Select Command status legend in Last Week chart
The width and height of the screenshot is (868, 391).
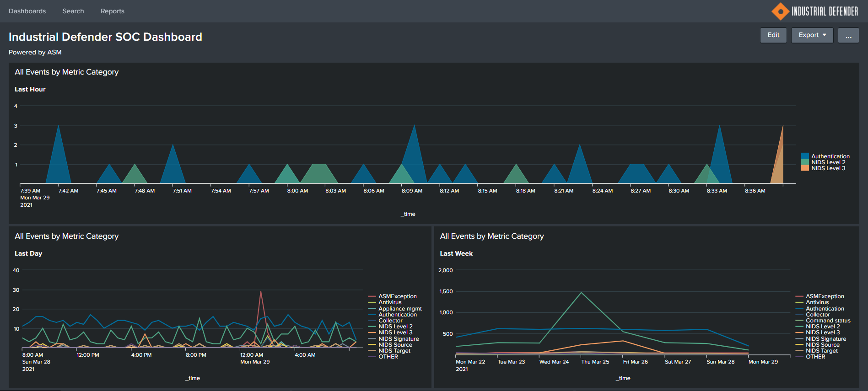pyautogui.click(x=823, y=321)
